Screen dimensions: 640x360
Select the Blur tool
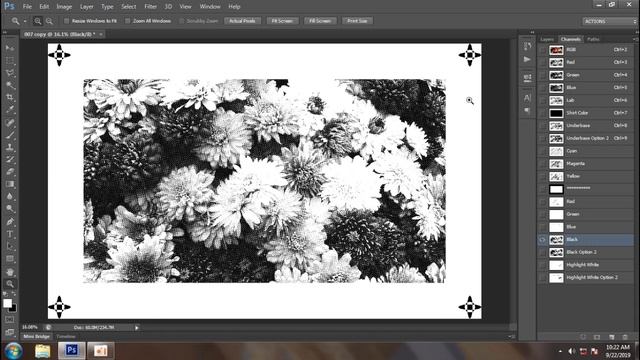coord(10,196)
